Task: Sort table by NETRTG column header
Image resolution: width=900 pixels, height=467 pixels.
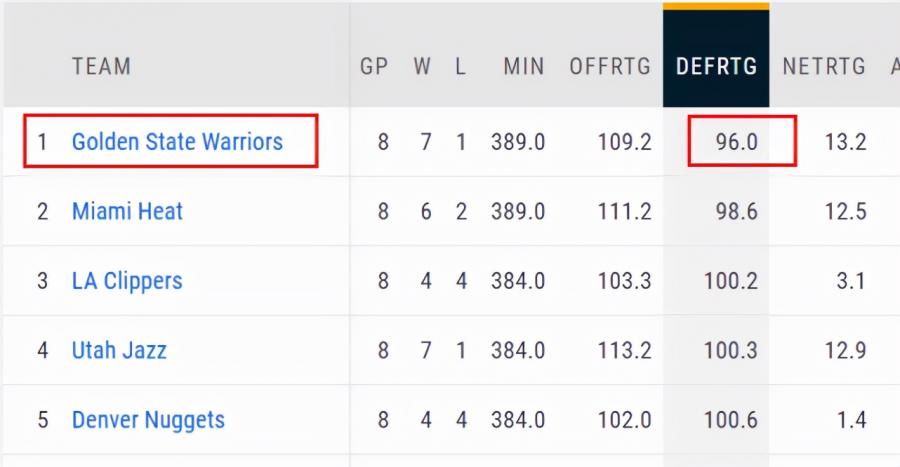Action: tap(824, 67)
